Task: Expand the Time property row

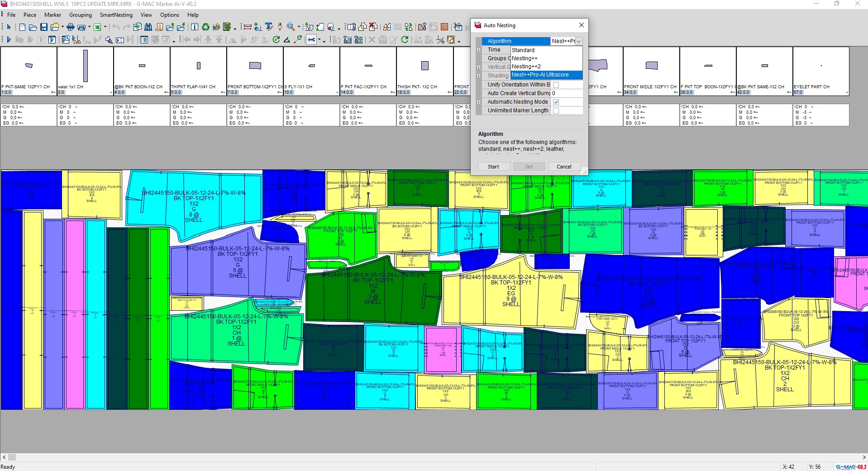Action: pyautogui.click(x=478, y=50)
